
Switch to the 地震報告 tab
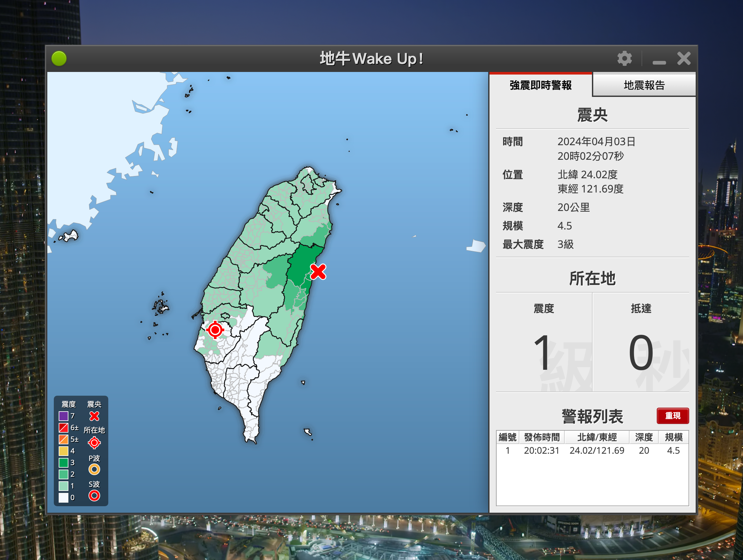[x=644, y=85]
